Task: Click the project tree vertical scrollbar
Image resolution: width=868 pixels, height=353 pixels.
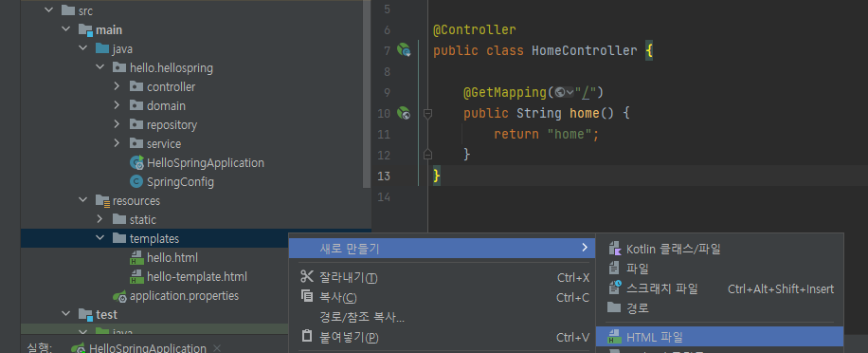Action: point(366,94)
